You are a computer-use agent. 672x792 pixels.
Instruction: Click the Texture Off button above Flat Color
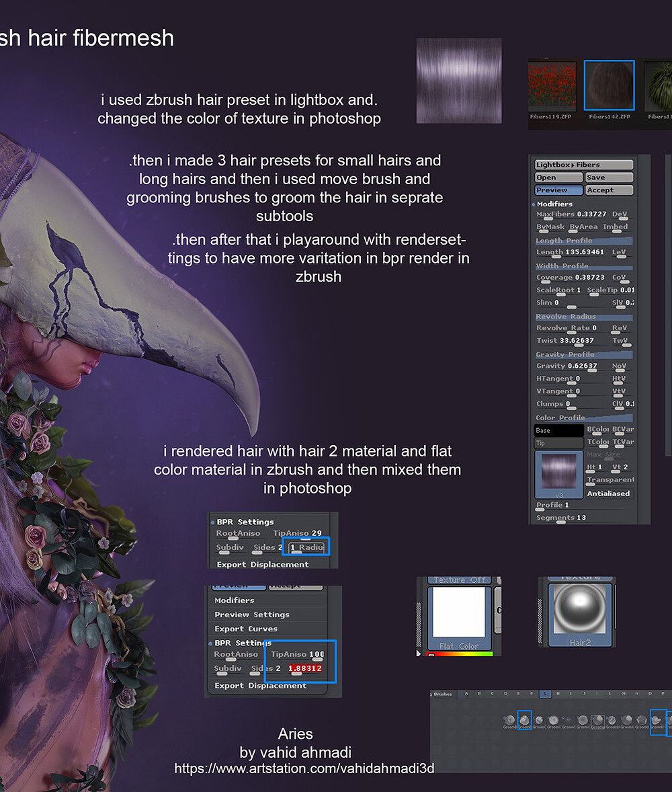(x=459, y=580)
